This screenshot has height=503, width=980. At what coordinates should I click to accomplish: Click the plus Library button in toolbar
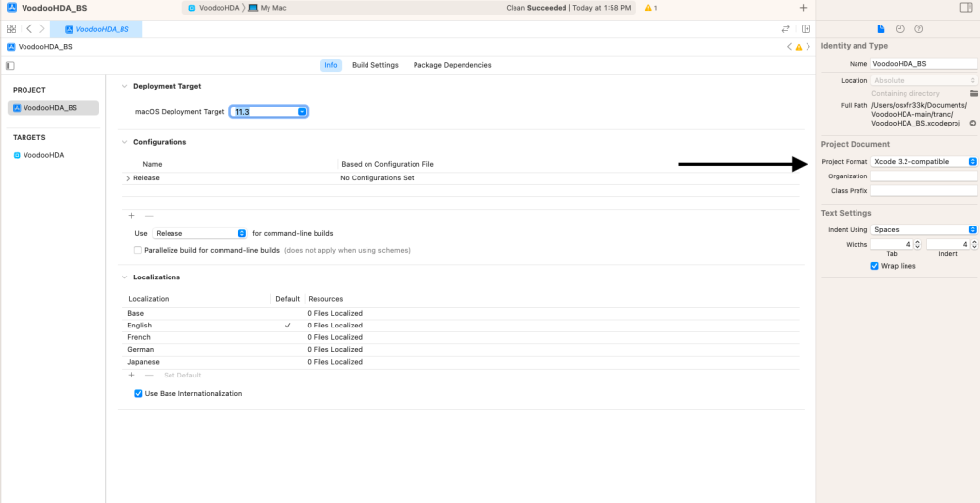tap(804, 8)
